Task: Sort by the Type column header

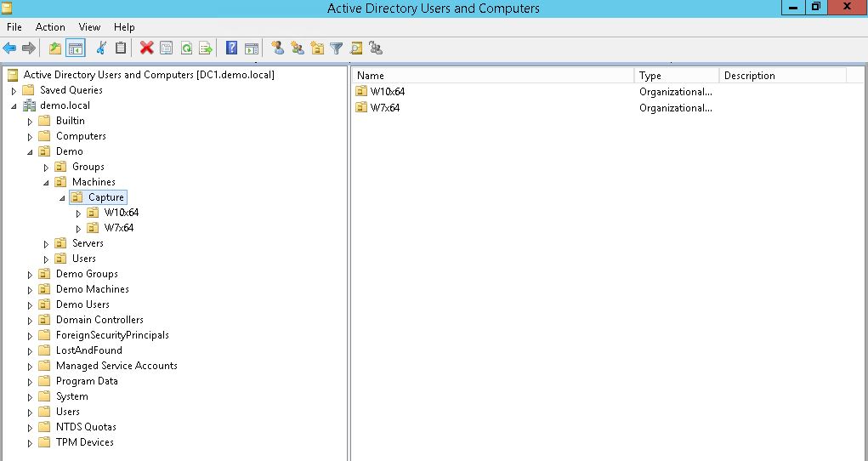Action: 677,76
